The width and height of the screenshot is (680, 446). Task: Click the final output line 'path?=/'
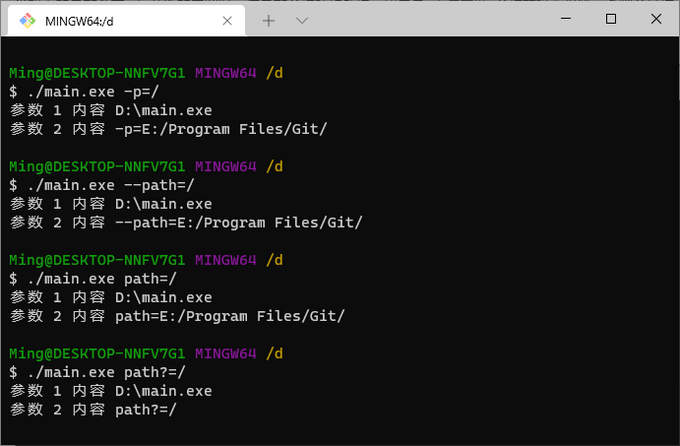tap(145, 409)
